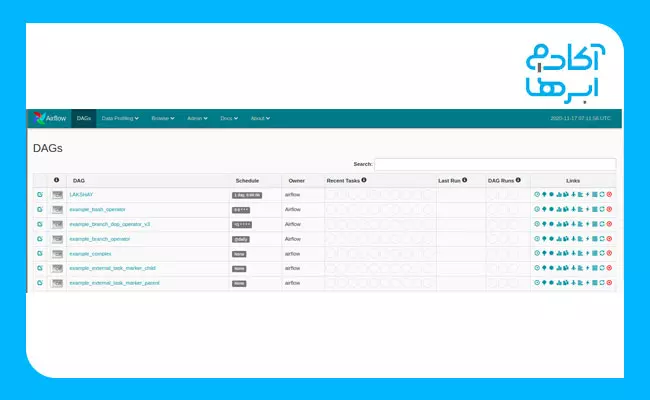The image size is (650, 400).
Task: Toggle the LAKSHAY DAG on/off switch
Action: pyautogui.click(x=58, y=195)
